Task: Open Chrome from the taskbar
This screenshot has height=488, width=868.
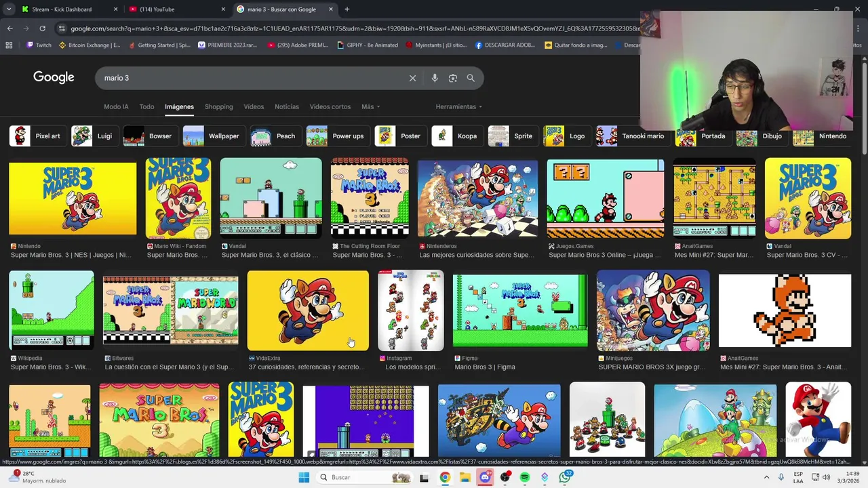Action: point(445,477)
